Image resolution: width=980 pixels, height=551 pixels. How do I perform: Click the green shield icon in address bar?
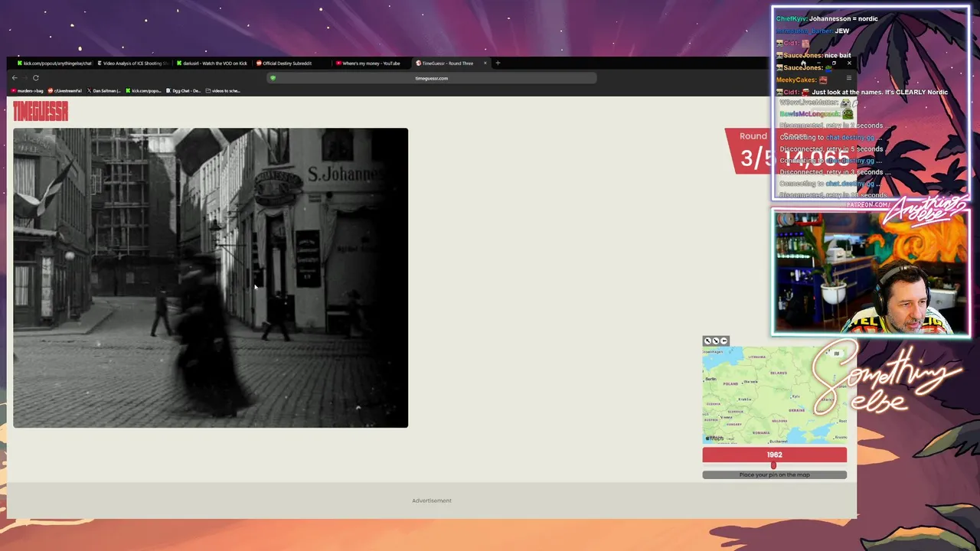tap(273, 78)
